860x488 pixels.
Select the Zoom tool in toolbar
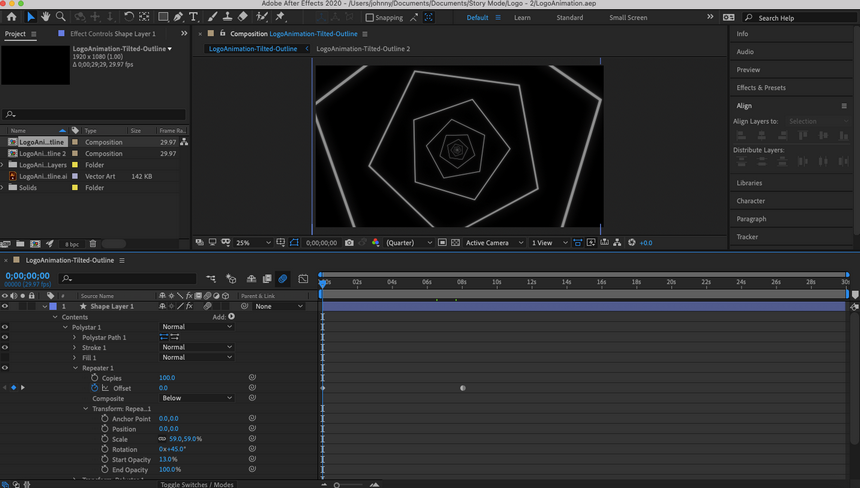pyautogui.click(x=61, y=17)
